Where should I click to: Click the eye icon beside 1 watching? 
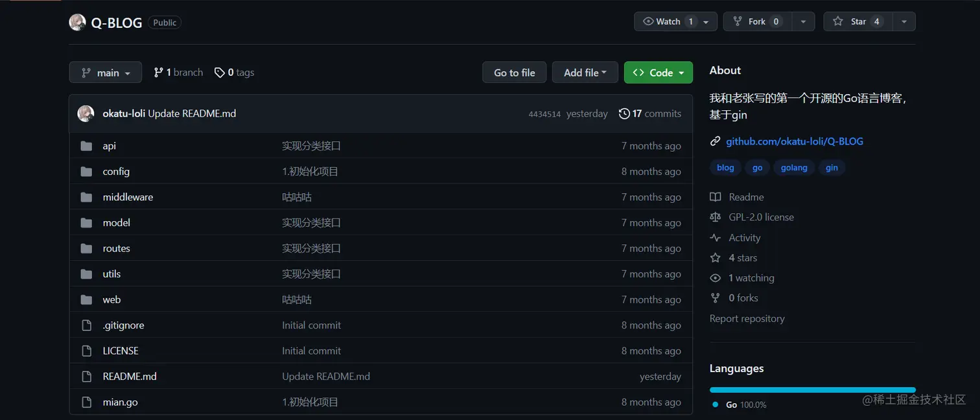tap(716, 278)
